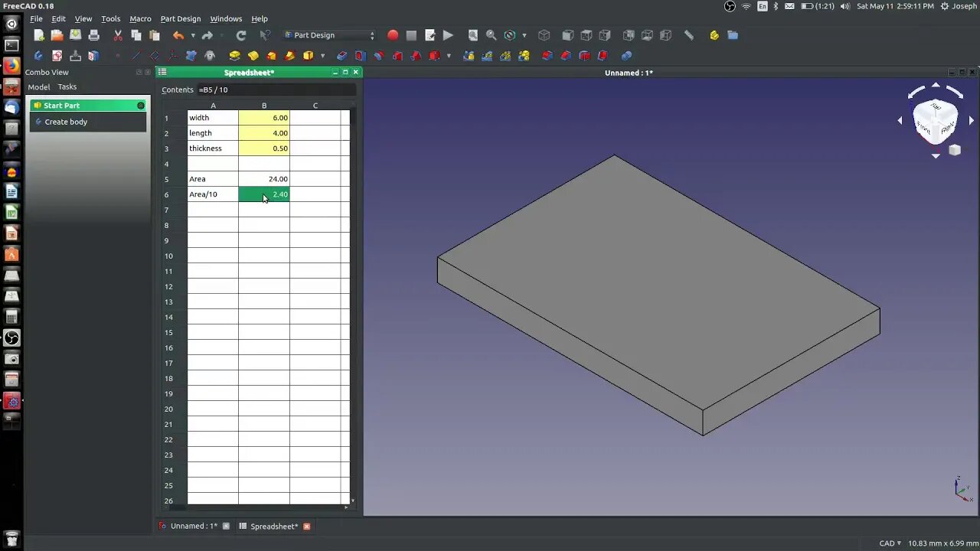The height and width of the screenshot is (551, 980).
Task: Switch to the Spreadsheet tab at the bottom
Action: [x=273, y=526]
